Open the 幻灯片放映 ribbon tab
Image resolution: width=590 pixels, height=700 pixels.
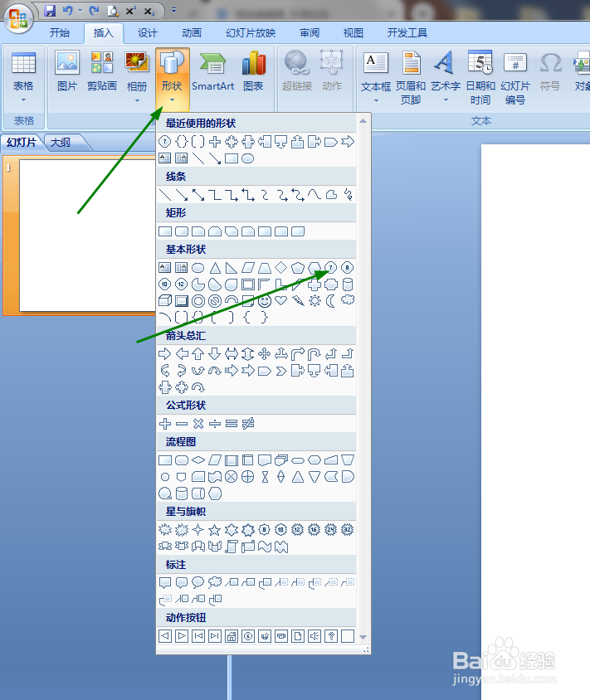pos(251,32)
